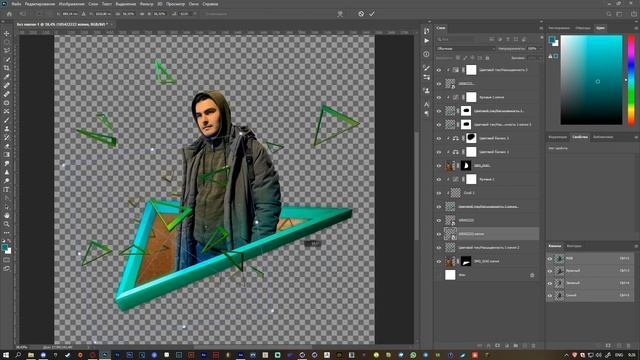Hide the Красный channel eye
This screenshot has height=360, width=640.
point(550,271)
